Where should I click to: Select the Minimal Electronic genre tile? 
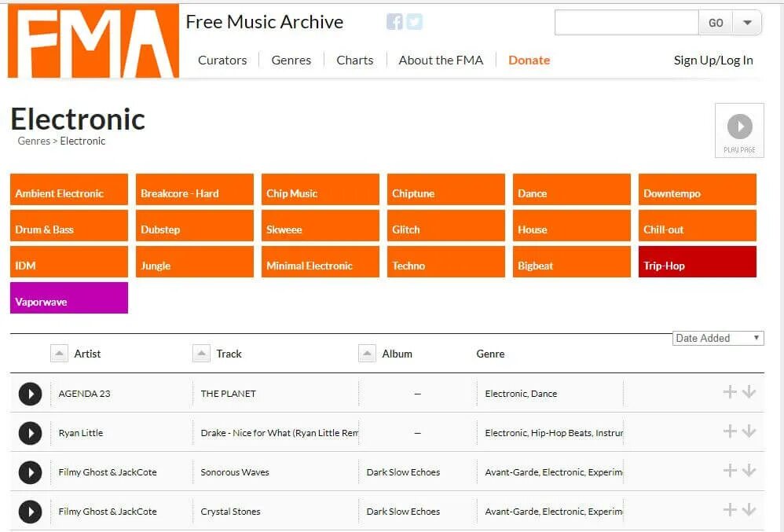coord(321,262)
